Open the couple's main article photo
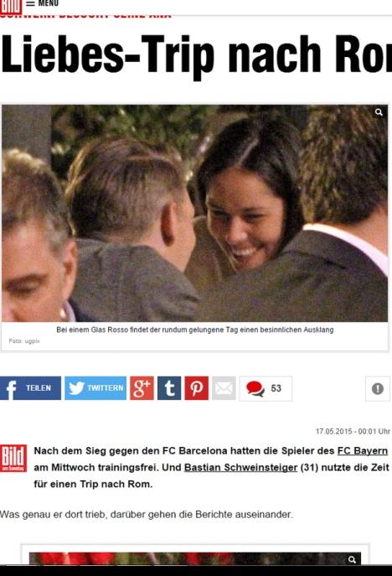The image size is (392, 576). tap(194, 213)
